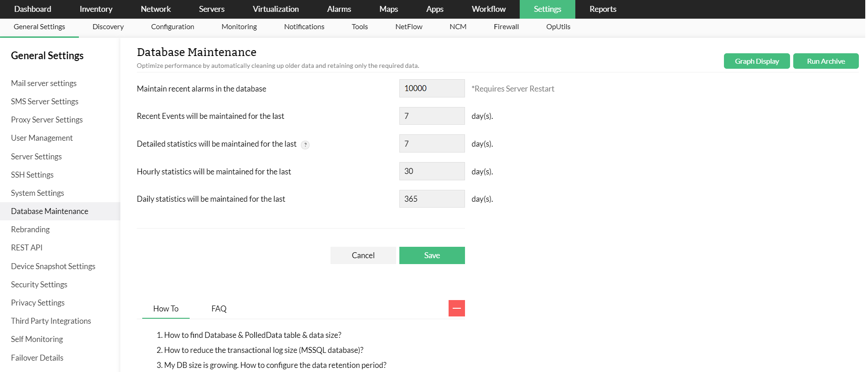Viewport: 868px width, 372px height.
Task: Open the Reports menu
Action: coord(603,9)
